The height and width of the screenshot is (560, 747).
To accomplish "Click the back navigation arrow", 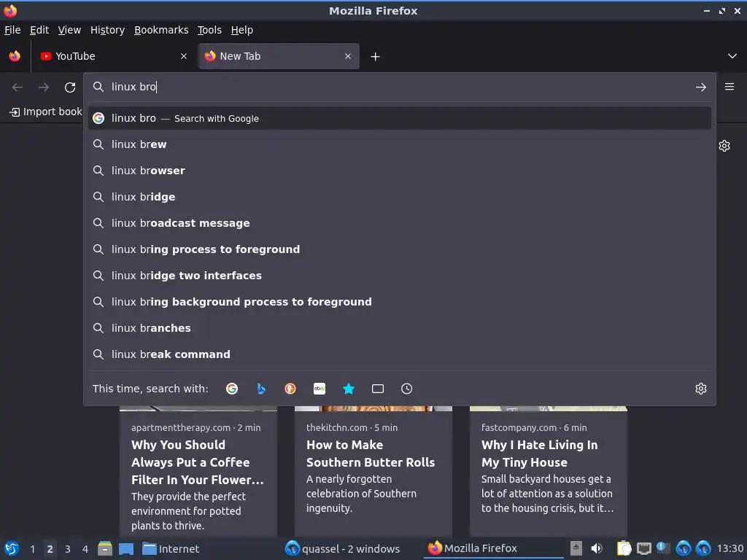I will 18,87.
